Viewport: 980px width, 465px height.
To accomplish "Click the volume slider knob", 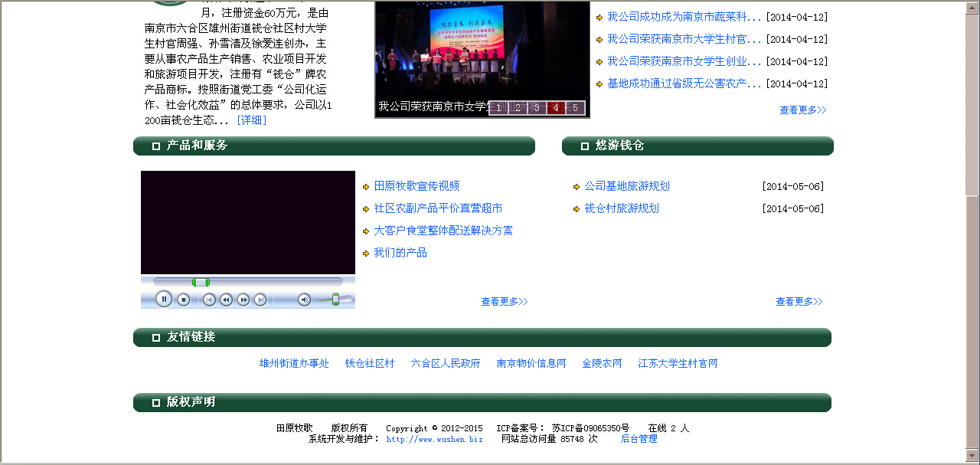I will [335, 300].
